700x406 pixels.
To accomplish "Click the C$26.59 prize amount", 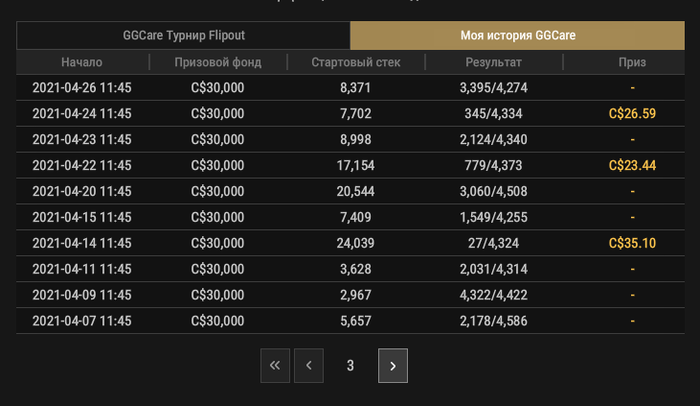I will pos(632,113).
